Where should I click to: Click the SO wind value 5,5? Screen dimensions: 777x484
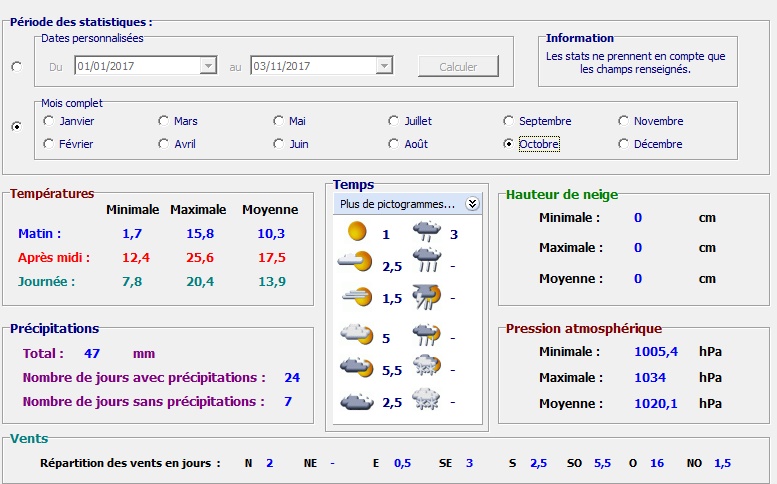tap(603, 463)
